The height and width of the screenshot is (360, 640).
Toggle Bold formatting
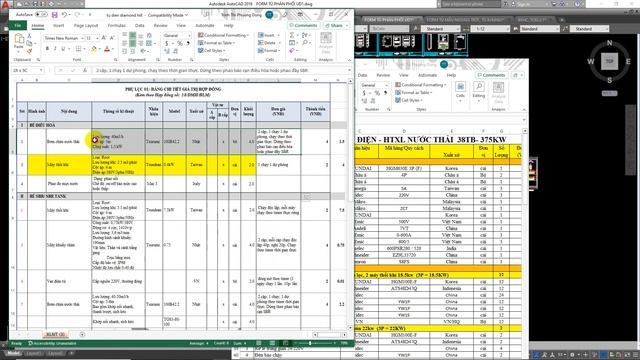pos(47,49)
